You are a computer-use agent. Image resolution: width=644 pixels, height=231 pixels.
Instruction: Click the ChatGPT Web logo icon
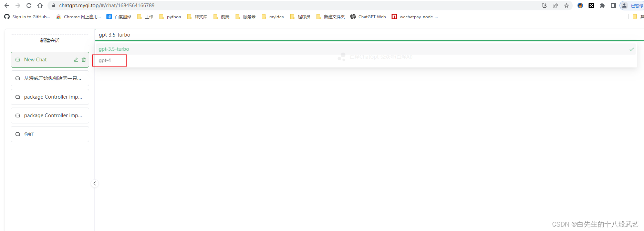click(x=353, y=17)
